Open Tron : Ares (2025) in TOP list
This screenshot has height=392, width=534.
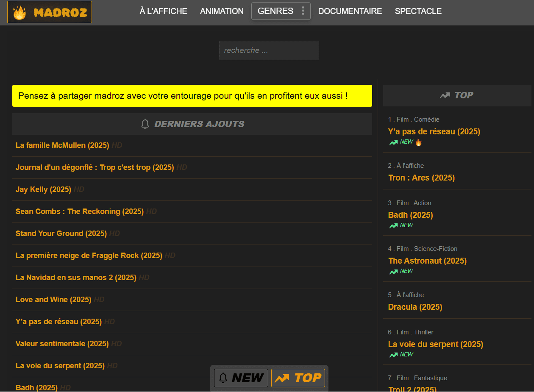[x=421, y=178]
